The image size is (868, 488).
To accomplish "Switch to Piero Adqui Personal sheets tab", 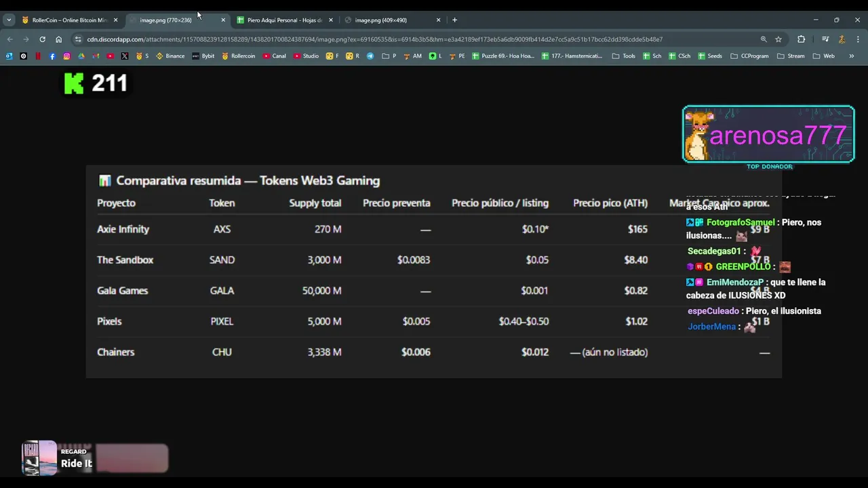I will pos(285,20).
